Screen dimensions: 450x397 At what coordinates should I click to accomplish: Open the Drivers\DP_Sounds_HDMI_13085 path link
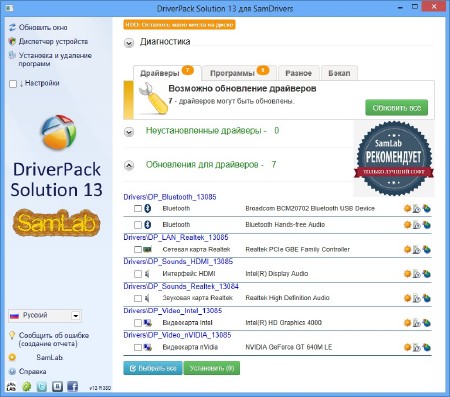coord(178,261)
